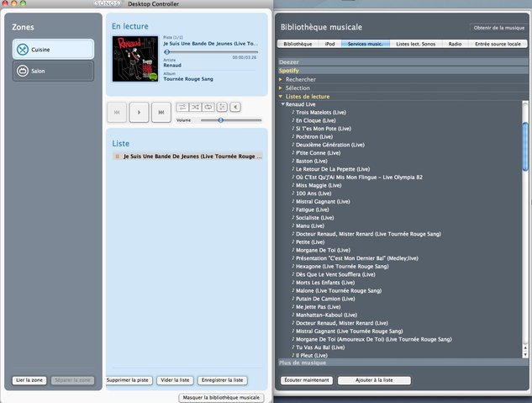This screenshot has height=403, width=532.
Task: Select Morts Les Enfants (Live) track
Action: click(x=325, y=283)
